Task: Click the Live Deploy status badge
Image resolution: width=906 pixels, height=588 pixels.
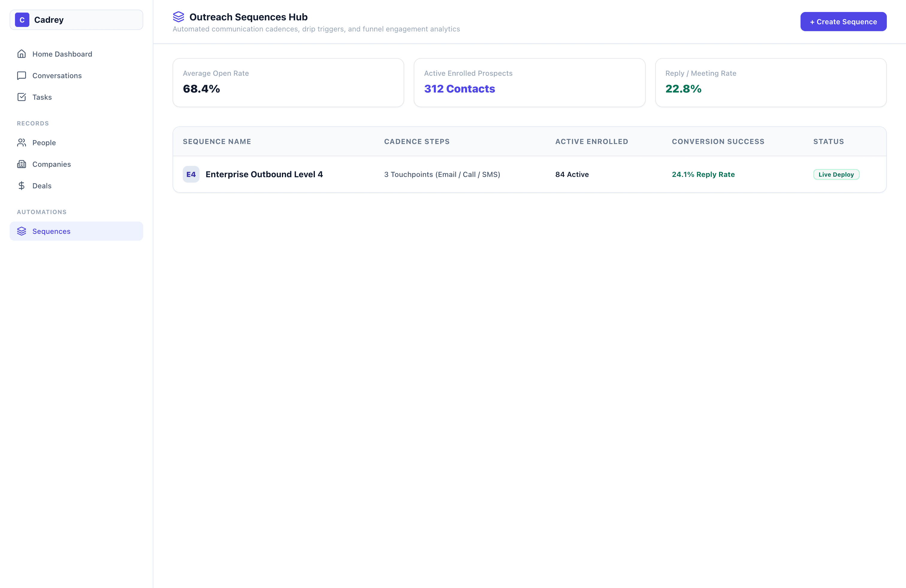Action: [836, 175]
